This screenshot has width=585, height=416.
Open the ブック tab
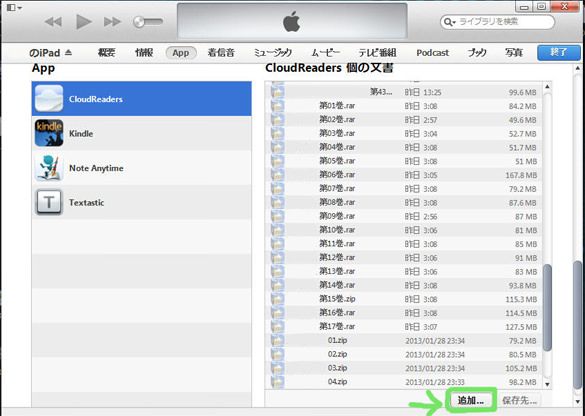click(477, 53)
